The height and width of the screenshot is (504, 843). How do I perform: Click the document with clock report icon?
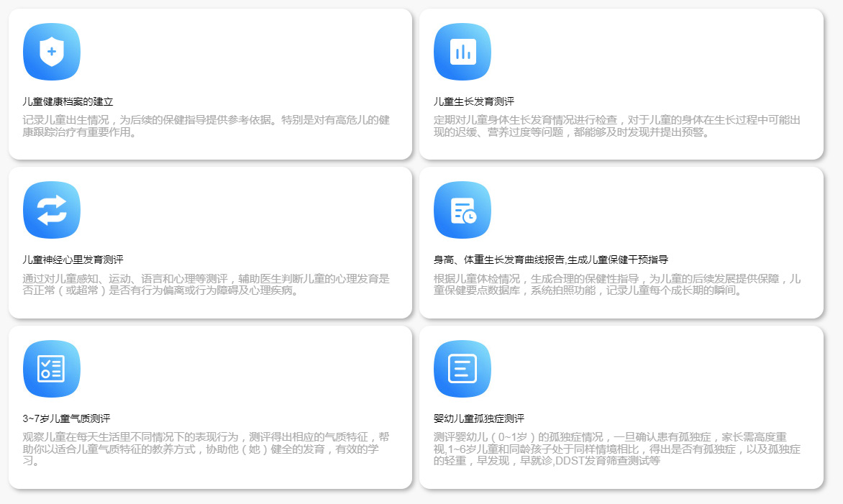point(462,210)
